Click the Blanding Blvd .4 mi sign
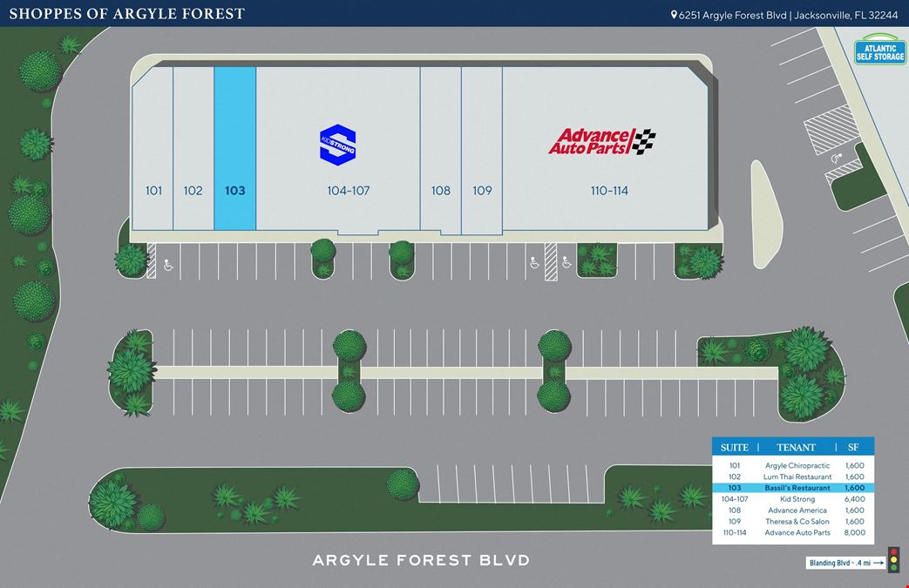Screen dimensions: 909x588 pos(845,563)
